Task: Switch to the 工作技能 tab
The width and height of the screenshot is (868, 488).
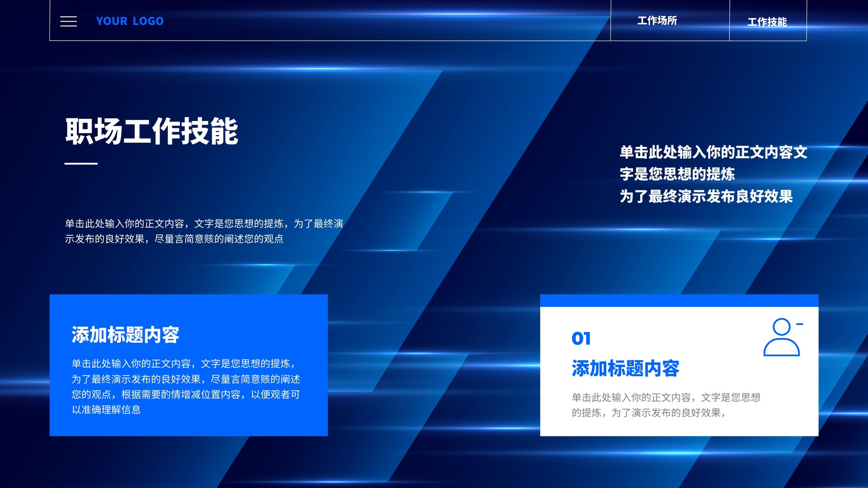Action: pyautogui.click(x=767, y=22)
